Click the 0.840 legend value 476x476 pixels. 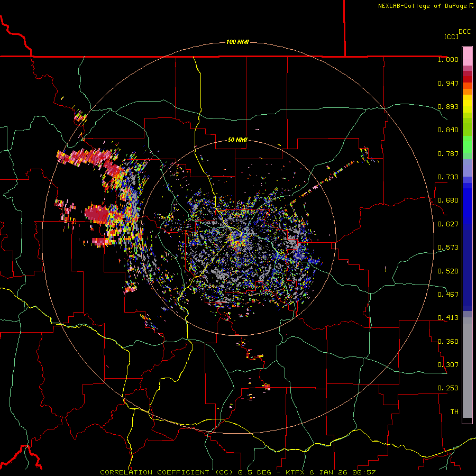448,130
